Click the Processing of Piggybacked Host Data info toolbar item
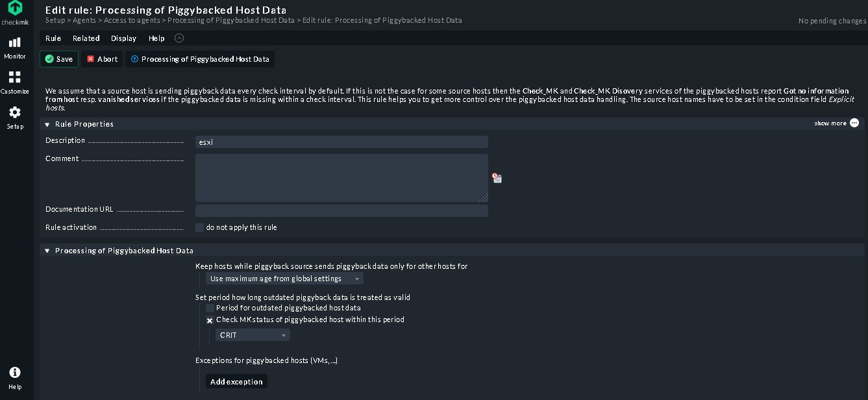868x400 pixels. (200, 58)
